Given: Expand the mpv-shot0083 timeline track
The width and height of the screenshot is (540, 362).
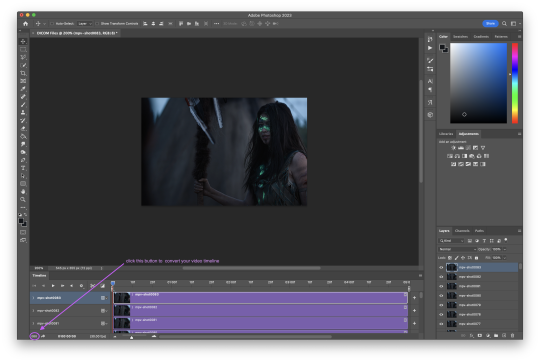Looking at the screenshot, I should point(33,298).
